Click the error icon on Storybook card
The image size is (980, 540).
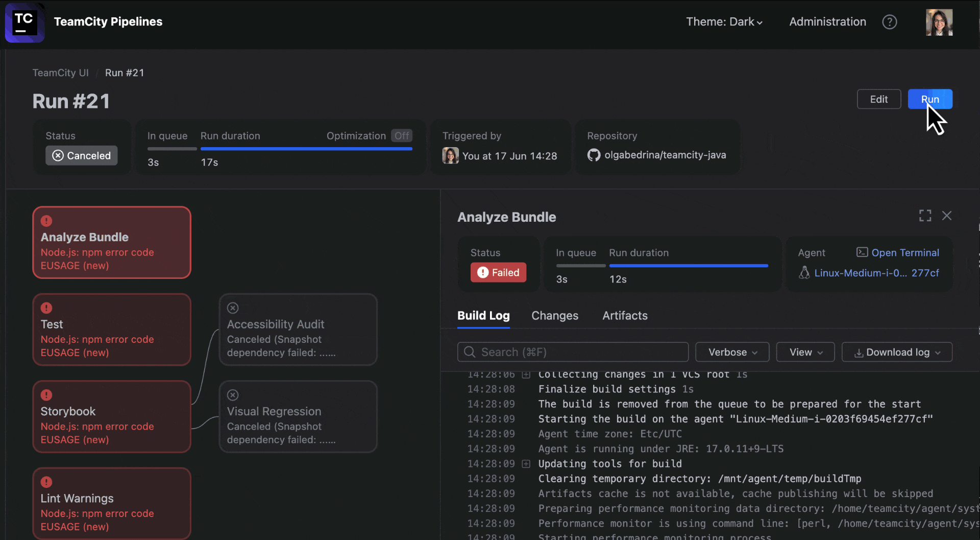(x=46, y=395)
